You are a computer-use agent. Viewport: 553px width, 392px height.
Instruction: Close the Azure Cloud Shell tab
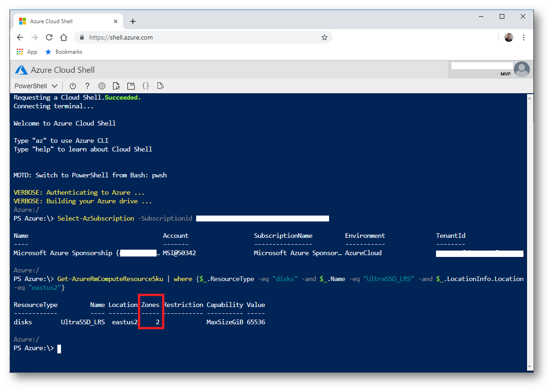[x=116, y=21]
